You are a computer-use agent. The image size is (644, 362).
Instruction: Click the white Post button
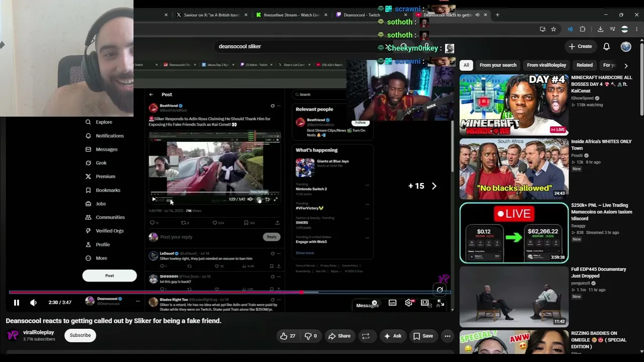pos(110,276)
